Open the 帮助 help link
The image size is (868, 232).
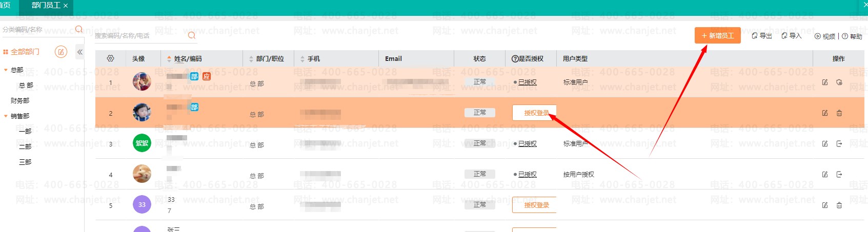pos(852,36)
